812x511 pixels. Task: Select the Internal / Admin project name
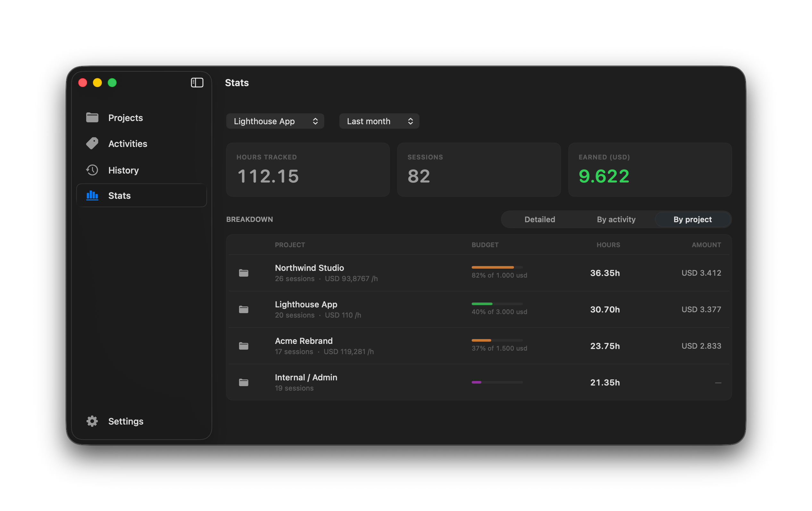(306, 377)
